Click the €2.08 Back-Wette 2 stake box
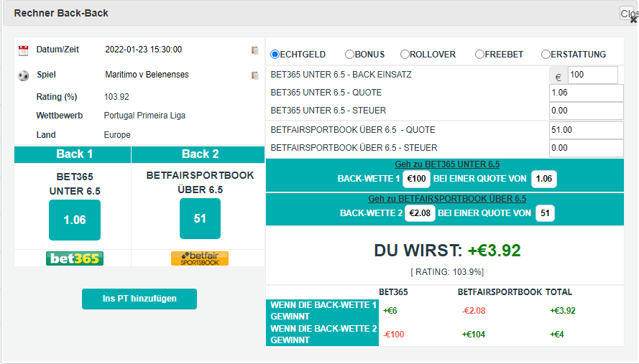Screen dimensions: 639x364 [420, 213]
